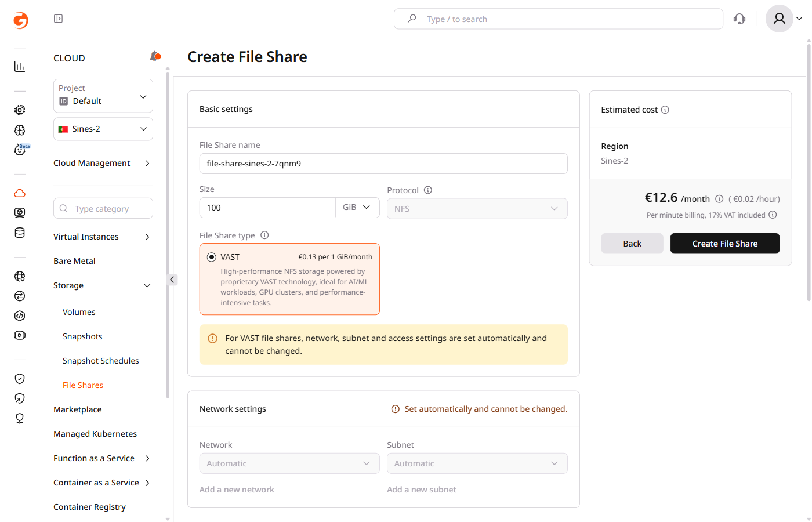The width and height of the screenshot is (812, 522).
Task: Select the VAST file share type radio
Action: point(212,257)
